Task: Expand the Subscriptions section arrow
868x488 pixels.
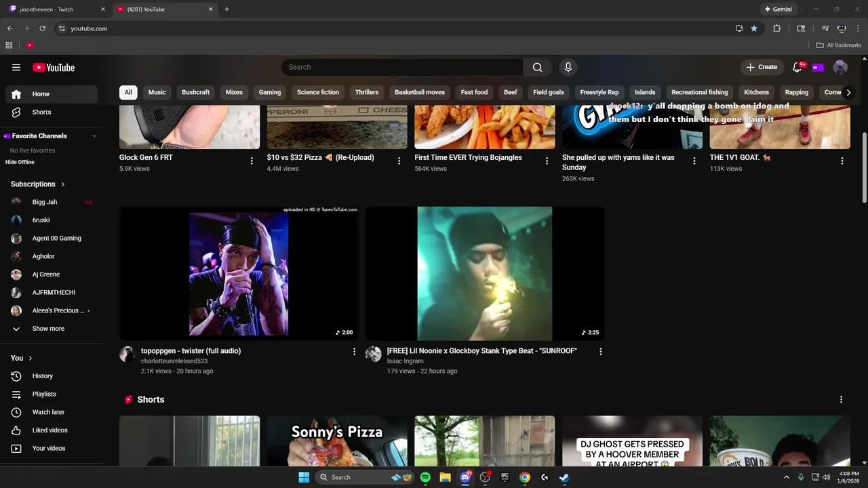Action: click(63, 184)
